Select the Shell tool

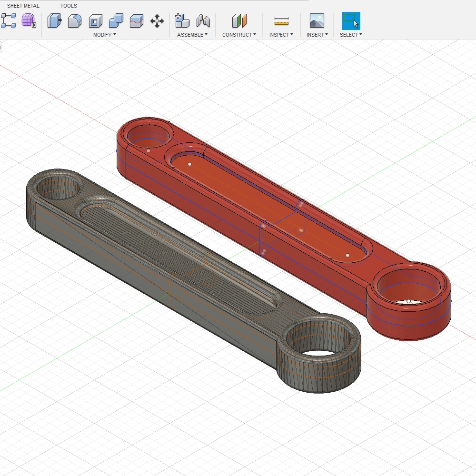coord(95,21)
